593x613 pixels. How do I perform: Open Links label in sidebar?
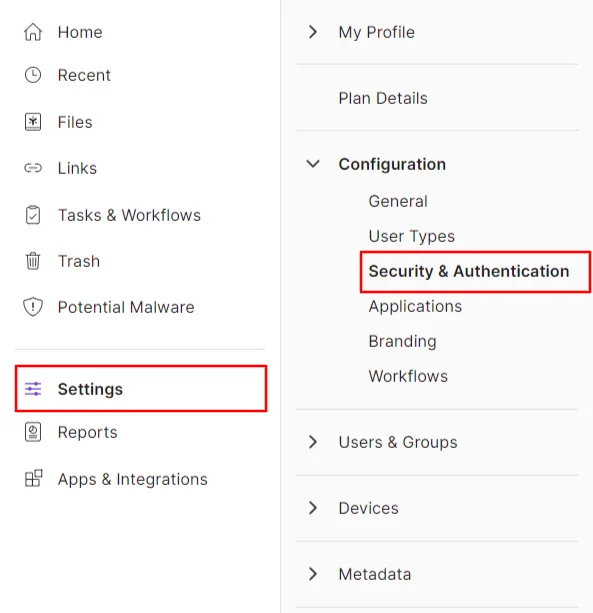(77, 168)
